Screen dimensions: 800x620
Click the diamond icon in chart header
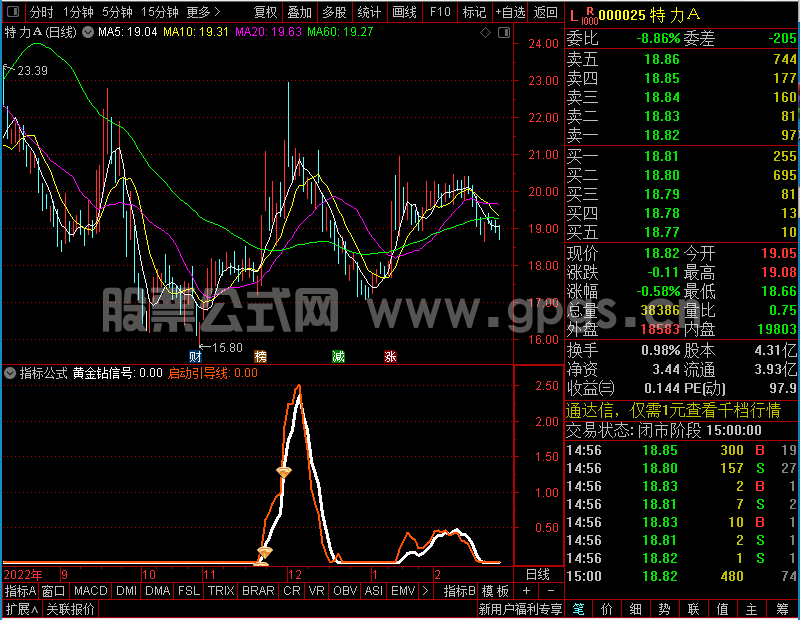tap(486, 33)
